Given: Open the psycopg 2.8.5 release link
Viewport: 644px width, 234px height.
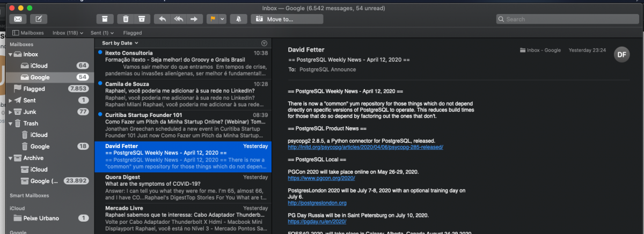Looking at the screenshot, I should [x=365, y=147].
